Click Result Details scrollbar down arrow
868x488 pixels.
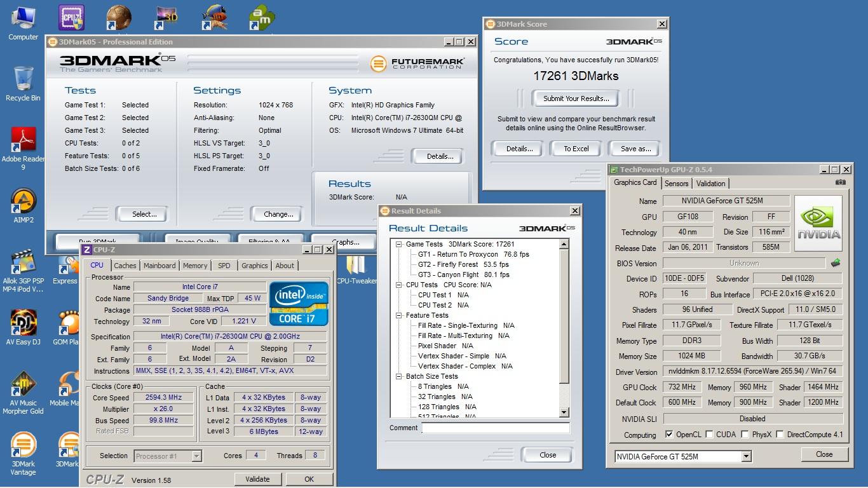point(564,412)
